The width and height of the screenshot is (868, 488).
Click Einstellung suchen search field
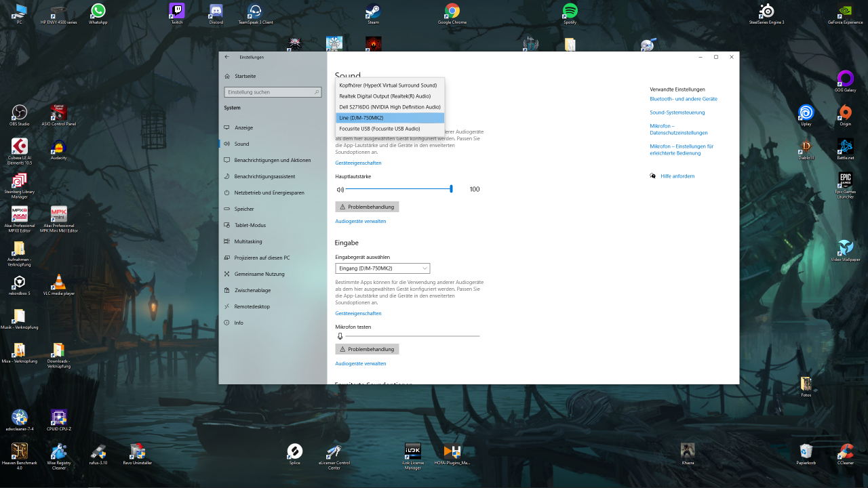click(273, 92)
